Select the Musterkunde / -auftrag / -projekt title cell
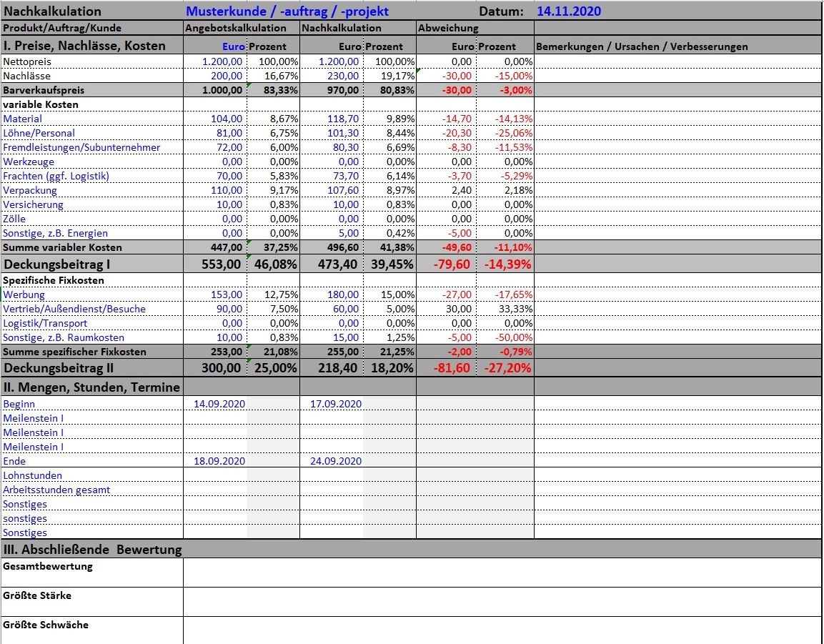 tap(287, 11)
